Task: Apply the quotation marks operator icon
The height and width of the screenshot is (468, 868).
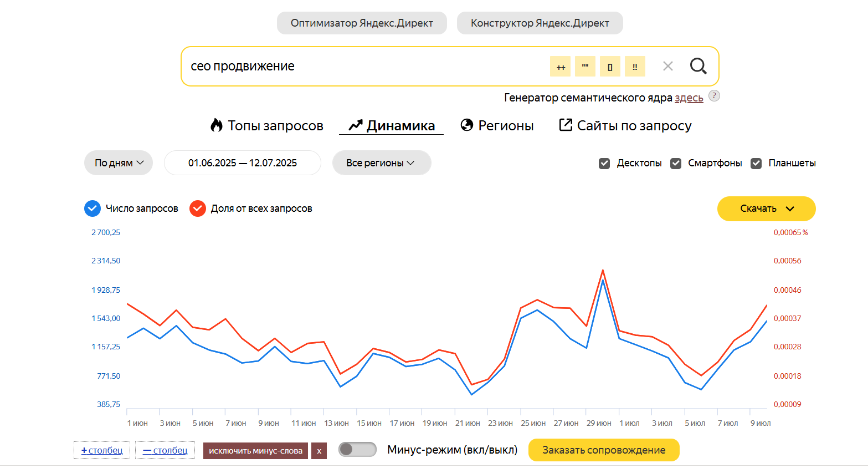Action: [x=585, y=66]
